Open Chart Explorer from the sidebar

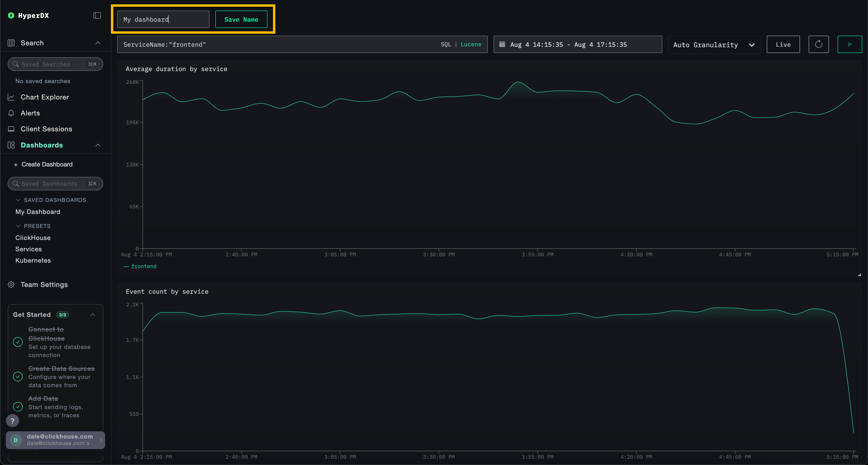[x=44, y=97]
